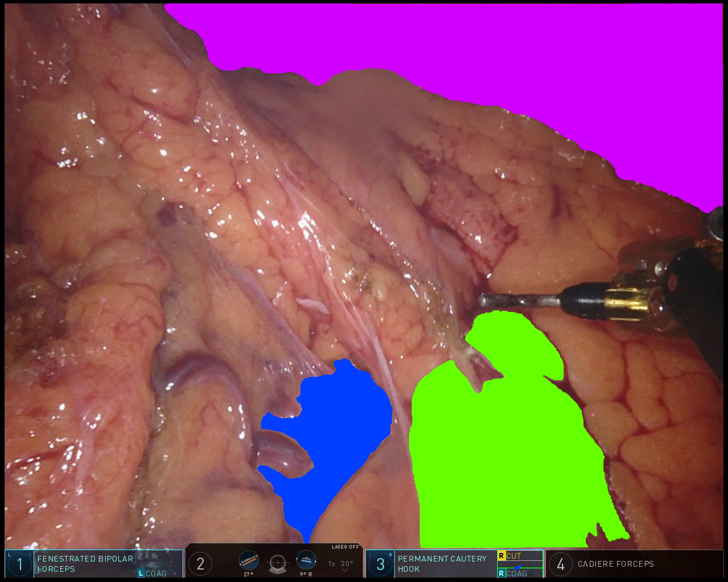
Task: Select the arm 2 number circle
Action: tap(200, 564)
